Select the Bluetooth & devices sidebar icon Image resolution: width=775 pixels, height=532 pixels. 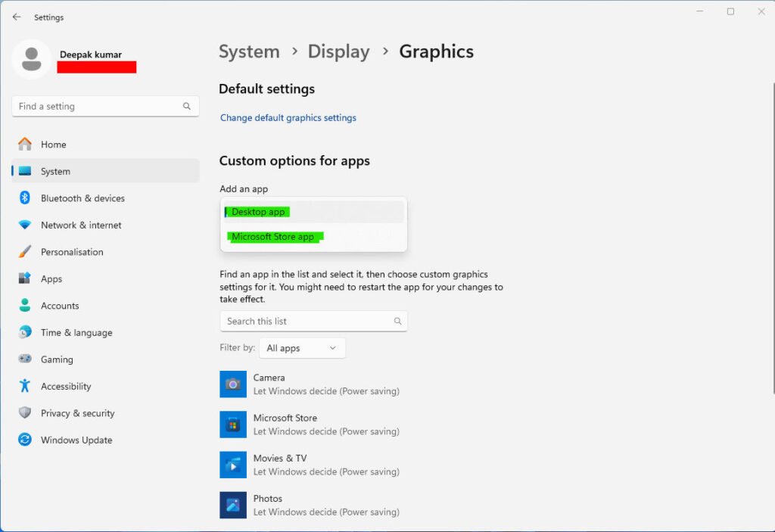[x=25, y=198]
